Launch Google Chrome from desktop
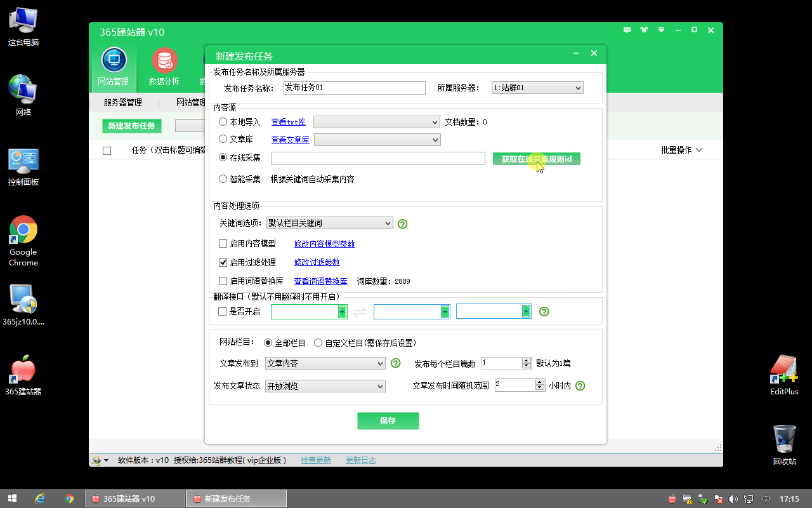Viewport: 812px width, 508px height. pyautogui.click(x=23, y=241)
